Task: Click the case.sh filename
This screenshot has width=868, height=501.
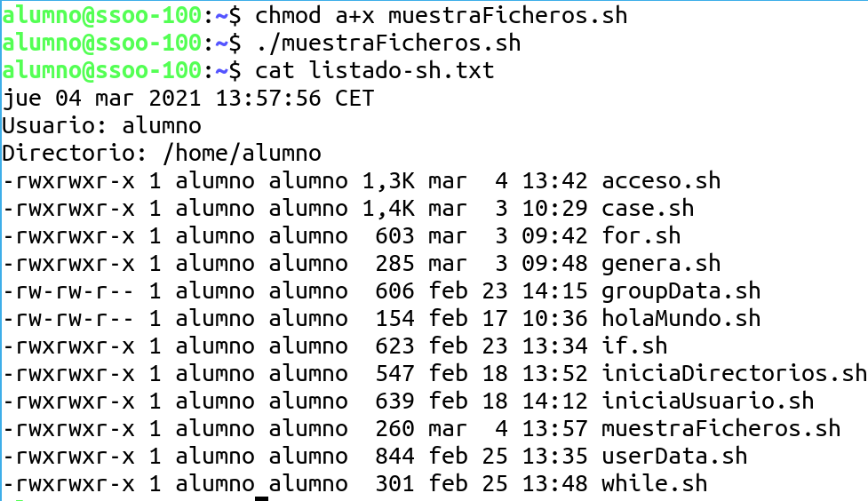Action: coord(648,209)
